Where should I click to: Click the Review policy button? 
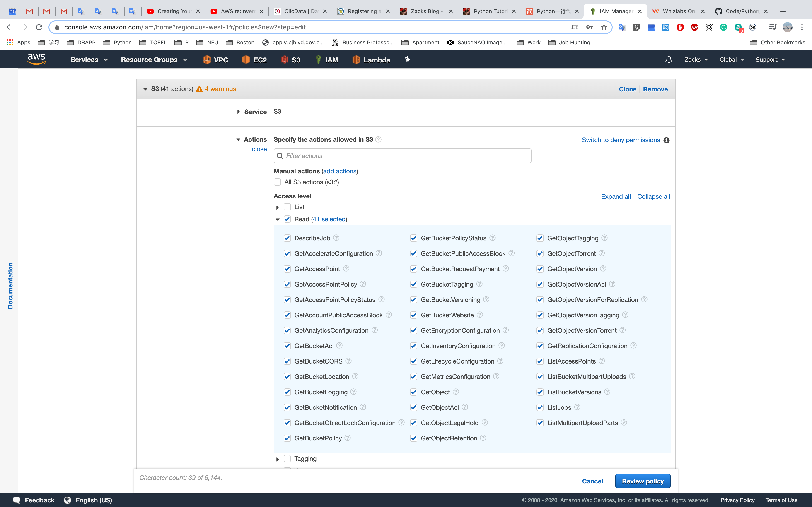[643, 481]
